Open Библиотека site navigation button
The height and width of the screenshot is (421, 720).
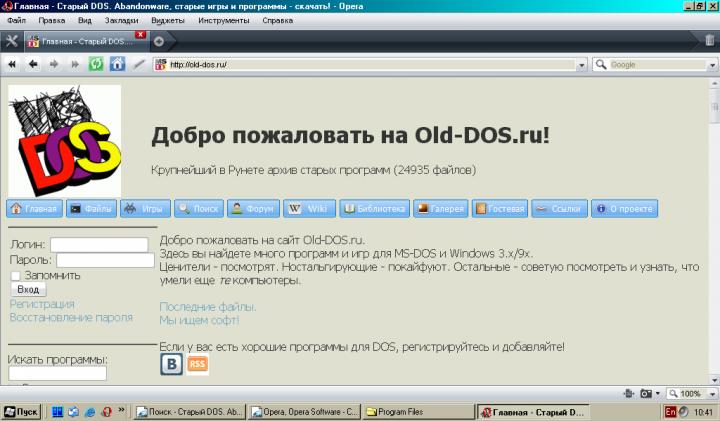tap(374, 208)
